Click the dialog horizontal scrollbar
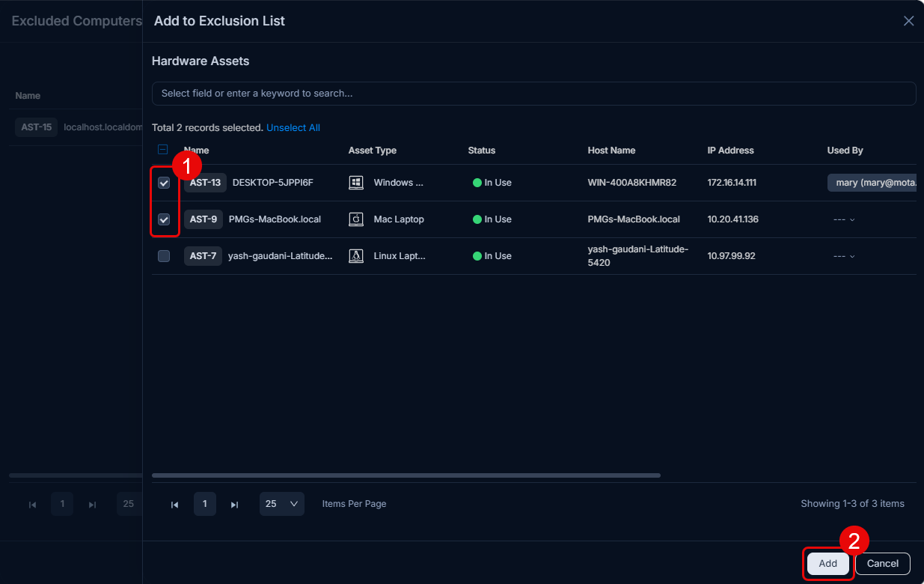The image size is (924, 584). coord(406,475)
